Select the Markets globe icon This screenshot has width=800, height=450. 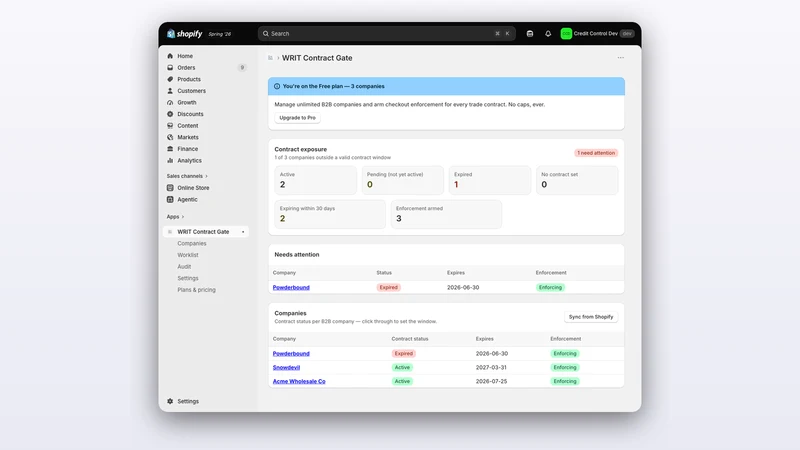(170, 137)
